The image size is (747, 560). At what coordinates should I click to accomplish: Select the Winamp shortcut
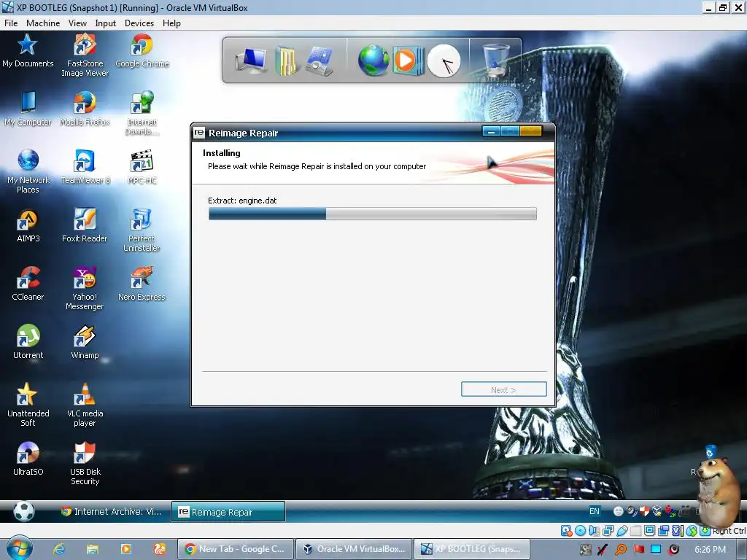coord(85,342)
